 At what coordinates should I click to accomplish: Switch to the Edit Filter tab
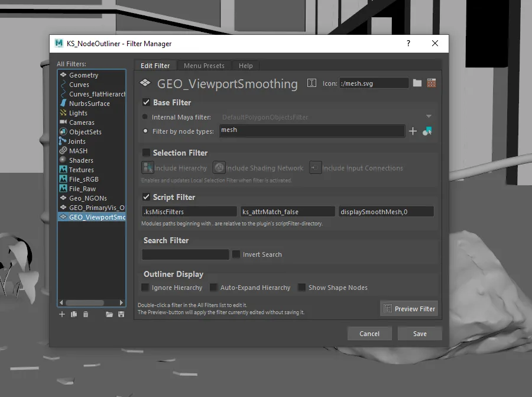[155, 66]
